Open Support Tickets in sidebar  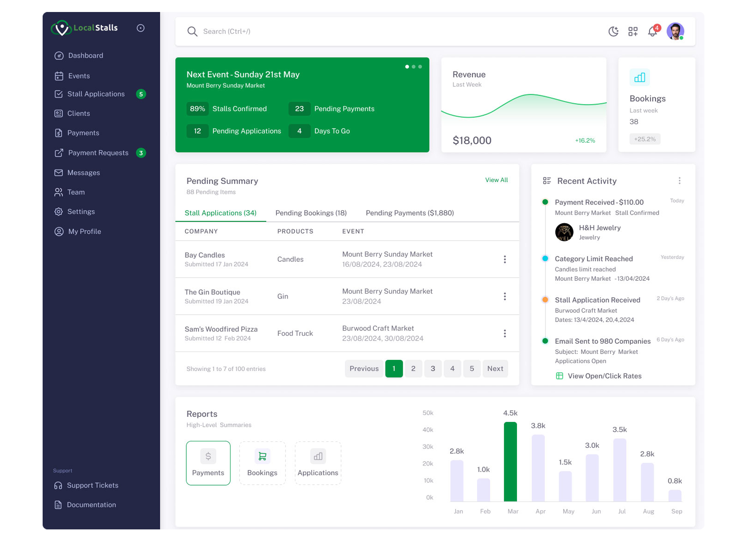tap(92, 485)
